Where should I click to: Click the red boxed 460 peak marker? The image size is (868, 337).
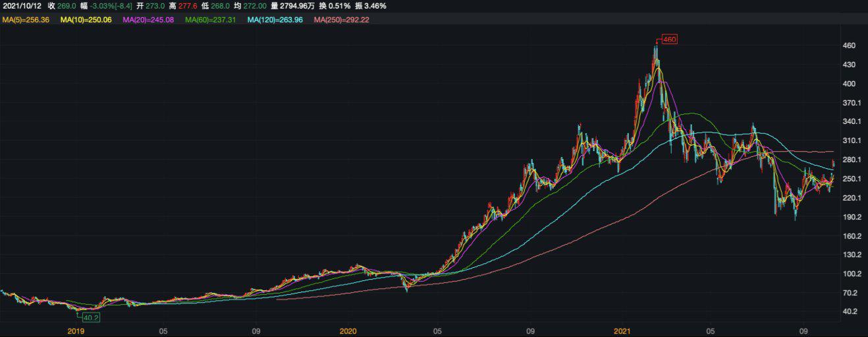pyautogui.click(x=669, y=40)
